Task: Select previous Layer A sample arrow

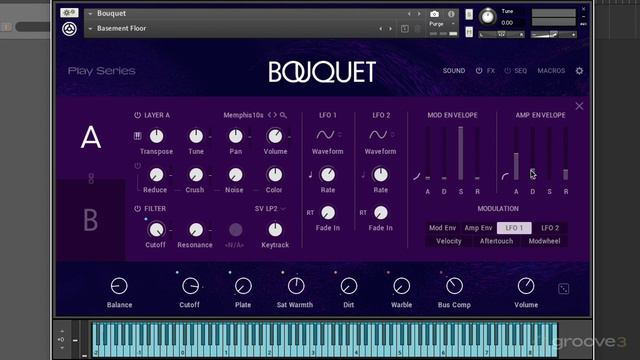Action: click(x=269, y=116)
